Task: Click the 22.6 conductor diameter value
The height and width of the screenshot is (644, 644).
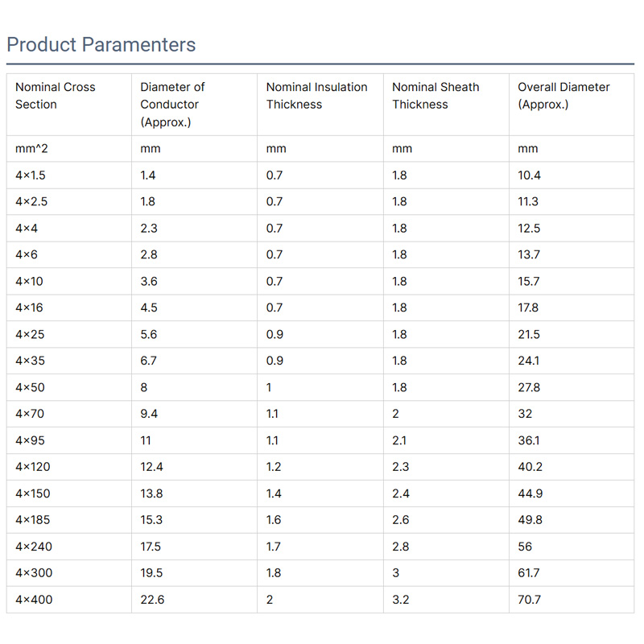Action: [x=152, y=600]
